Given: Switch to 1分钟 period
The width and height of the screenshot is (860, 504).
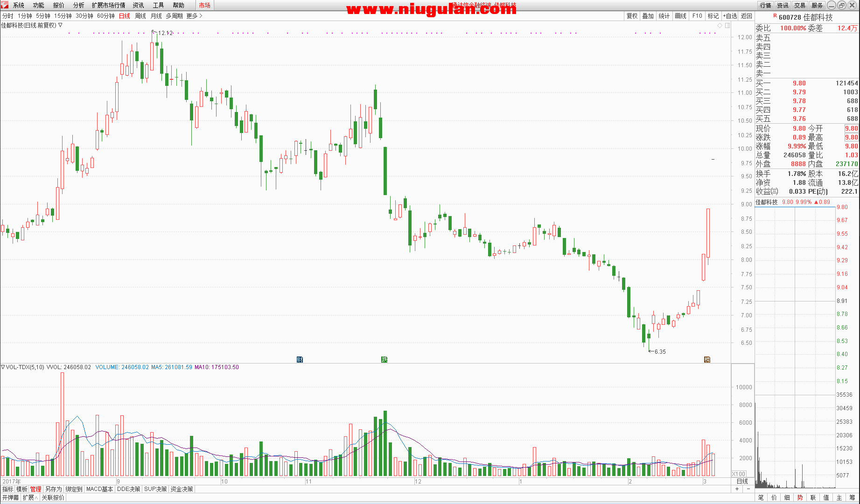Looking at the screenshot, I should [25, 16].
